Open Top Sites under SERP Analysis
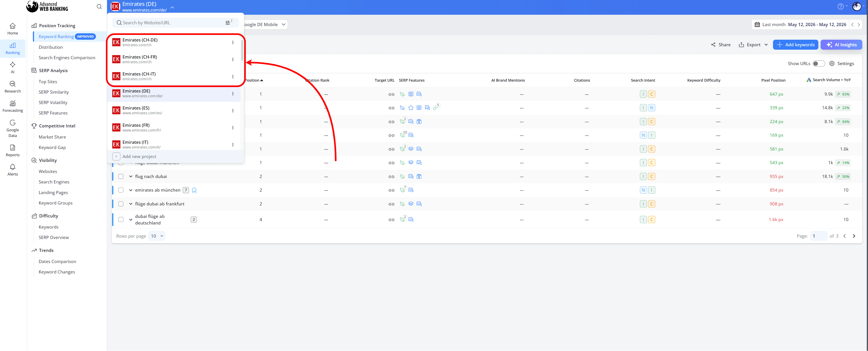 coord(48,82)
